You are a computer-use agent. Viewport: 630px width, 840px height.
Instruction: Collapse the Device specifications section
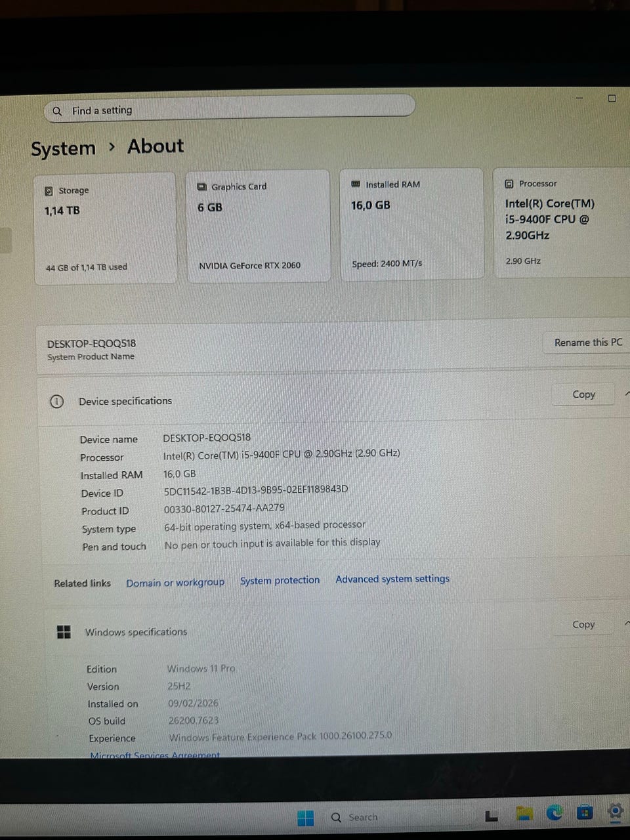(x=627, y=394)
